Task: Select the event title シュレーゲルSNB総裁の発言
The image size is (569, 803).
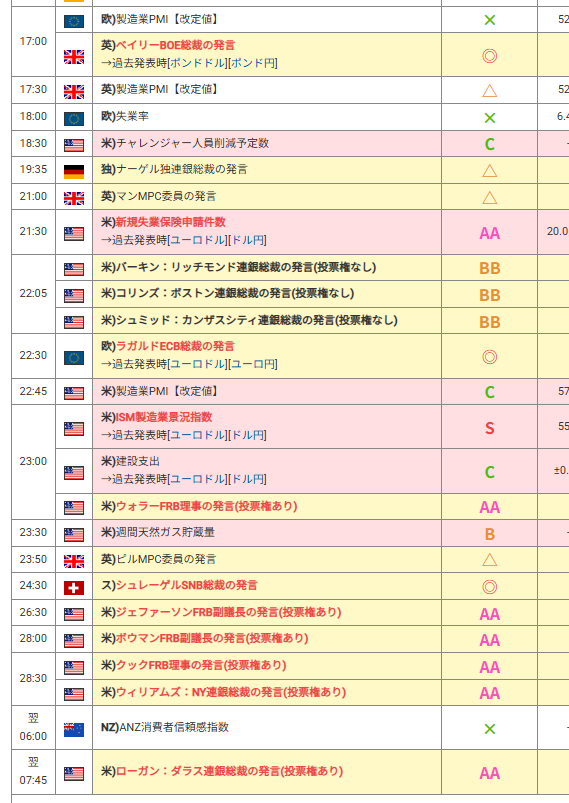Action: click(x=186, y=585)
